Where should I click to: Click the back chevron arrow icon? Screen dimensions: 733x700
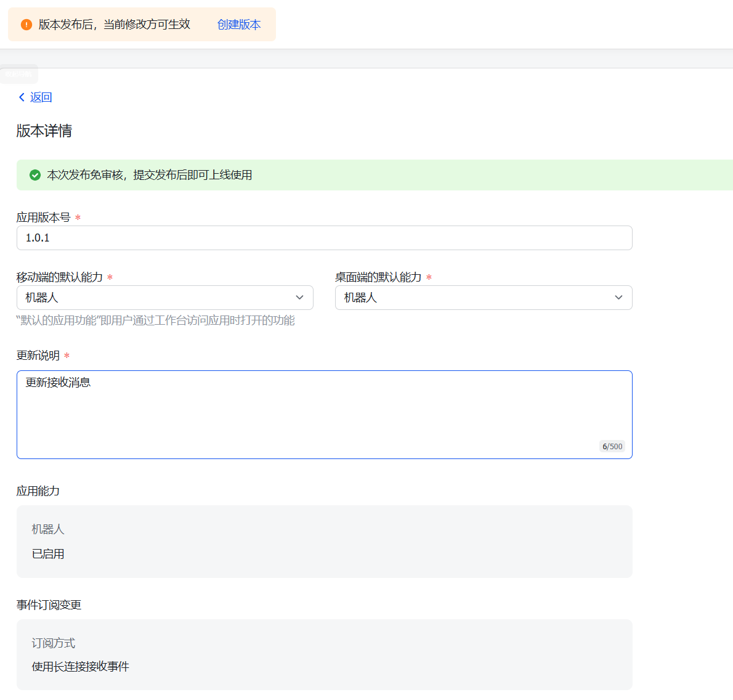22,97
